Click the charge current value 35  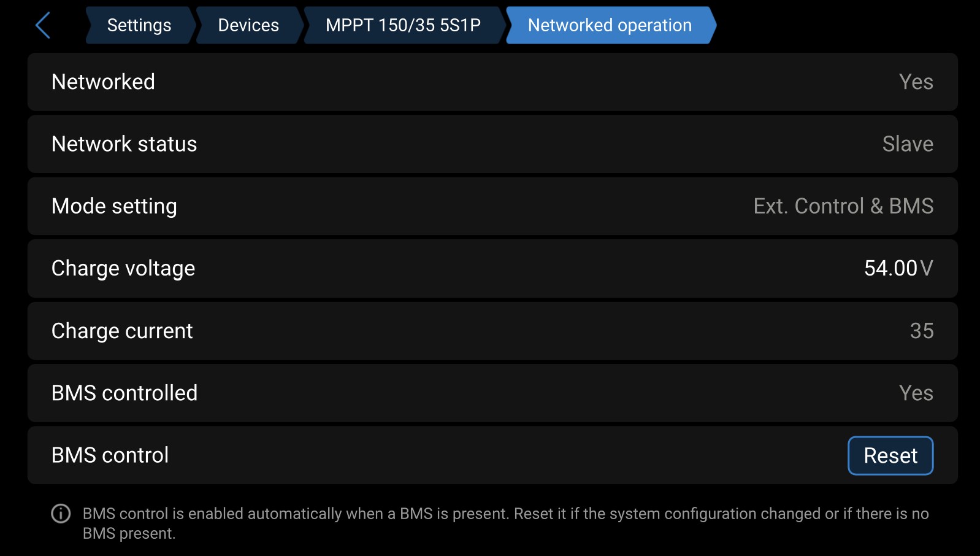click(921, 331)
